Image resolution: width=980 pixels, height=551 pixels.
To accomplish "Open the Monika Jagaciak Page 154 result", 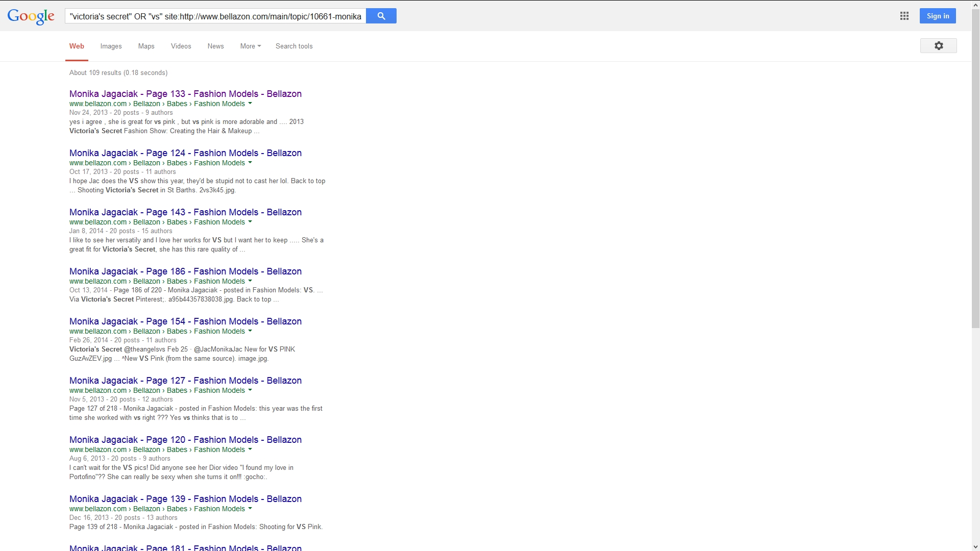I will pos(185,321).
